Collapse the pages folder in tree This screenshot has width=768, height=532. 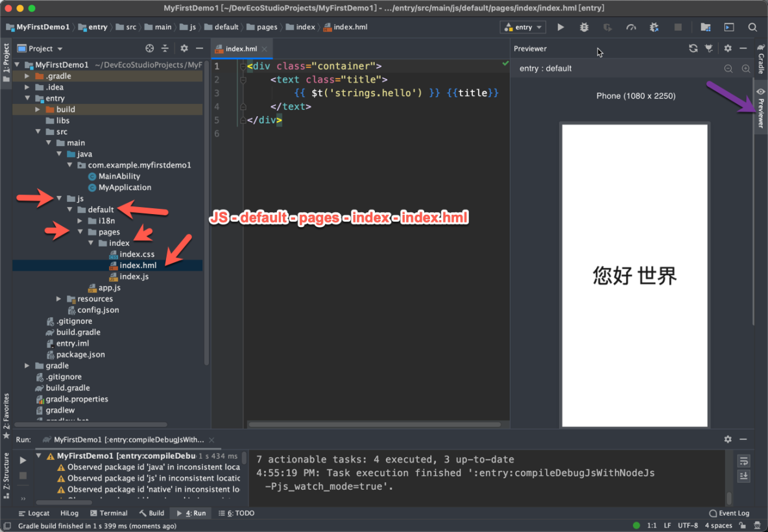pyautogui.click(x=80, y=232)
